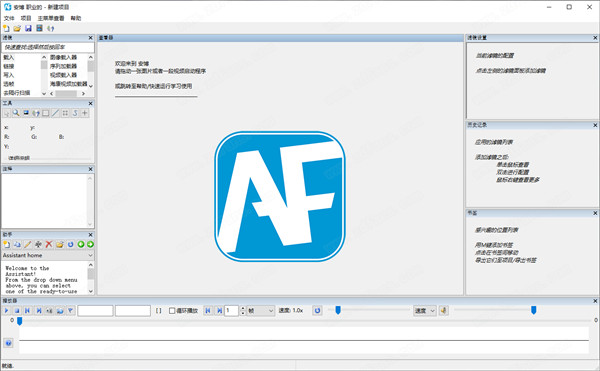
Task: Select the pointer tool in the tools panel
Action: pos(7,113)
